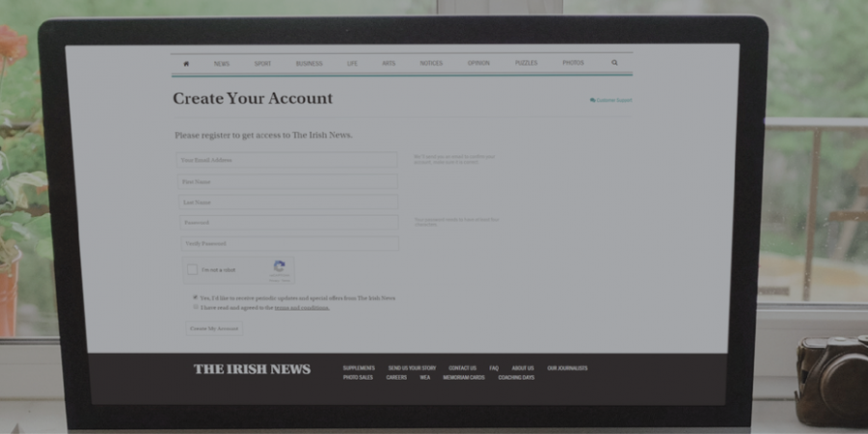Open the SUPPLEMENTS footer link
The width and height of the screenshot is (868, 434).
point(359,368)
